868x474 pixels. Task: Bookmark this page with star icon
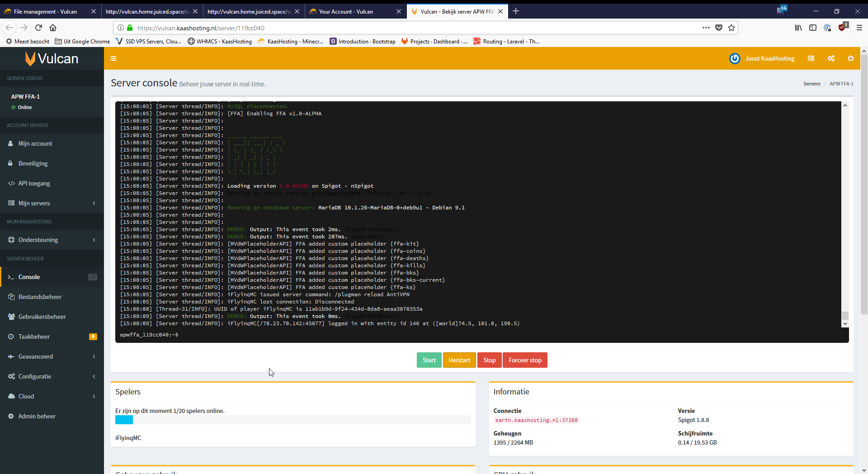731,28
